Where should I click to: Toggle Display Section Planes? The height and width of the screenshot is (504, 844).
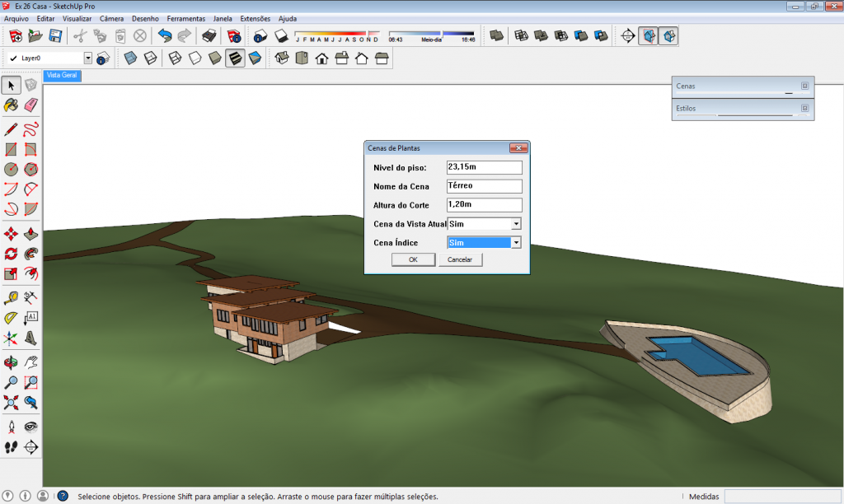649,36
